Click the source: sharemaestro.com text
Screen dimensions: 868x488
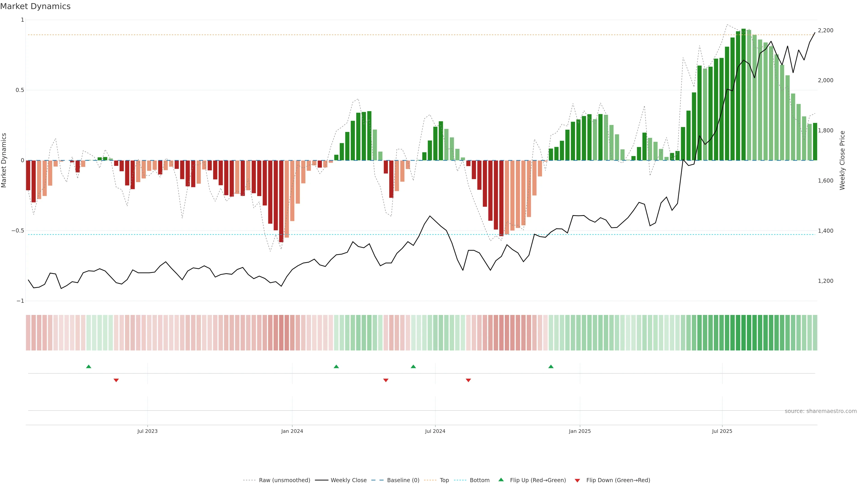pyautogui.click(x=821, y=411)
